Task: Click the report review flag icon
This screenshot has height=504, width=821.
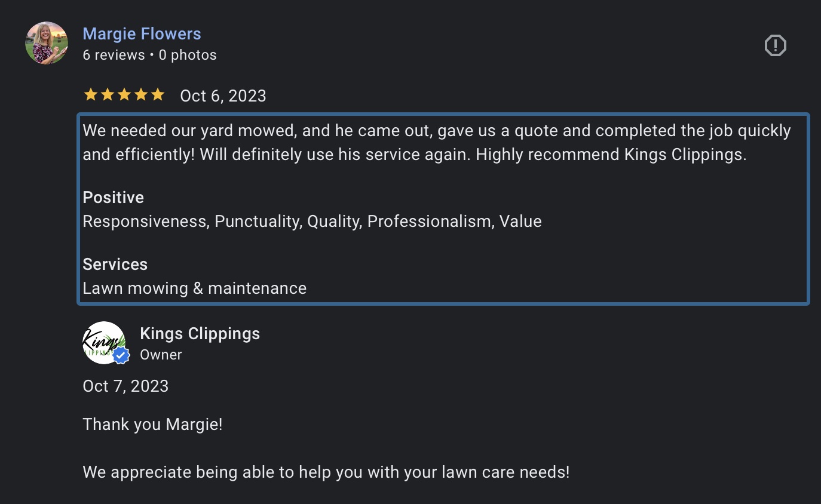Action: click(775, 45)
